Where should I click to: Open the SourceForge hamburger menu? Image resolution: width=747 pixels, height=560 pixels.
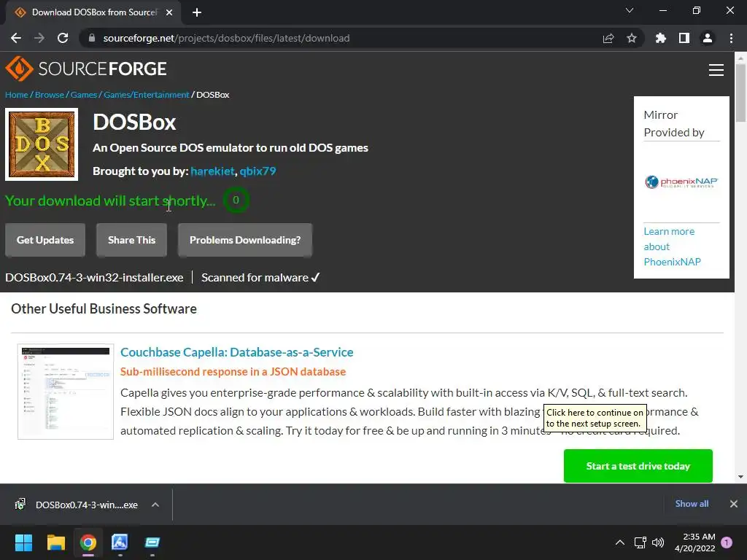(716, 70)
